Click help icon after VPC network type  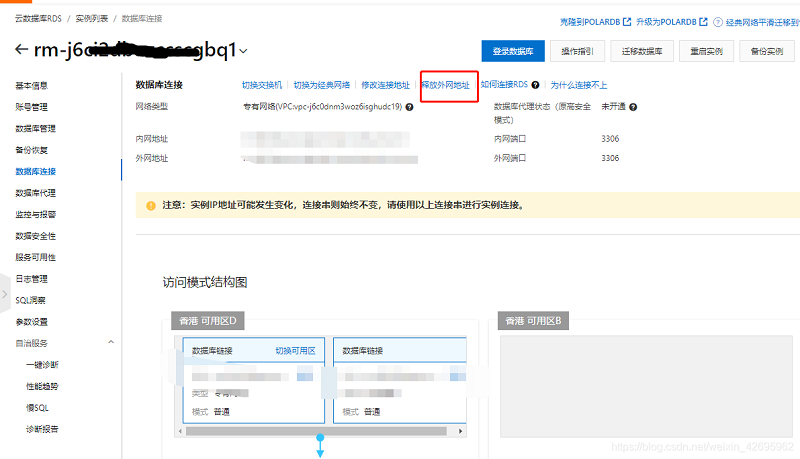pos(409,107)
